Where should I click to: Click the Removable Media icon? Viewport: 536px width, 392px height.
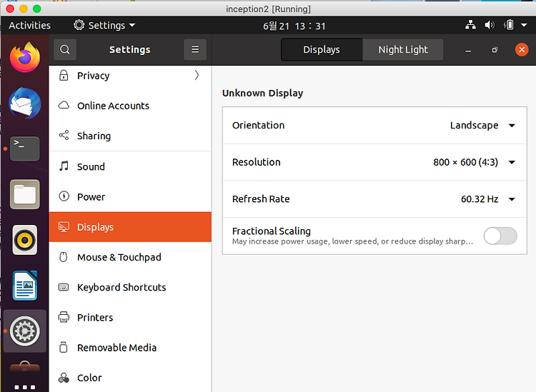click(64, 347)
